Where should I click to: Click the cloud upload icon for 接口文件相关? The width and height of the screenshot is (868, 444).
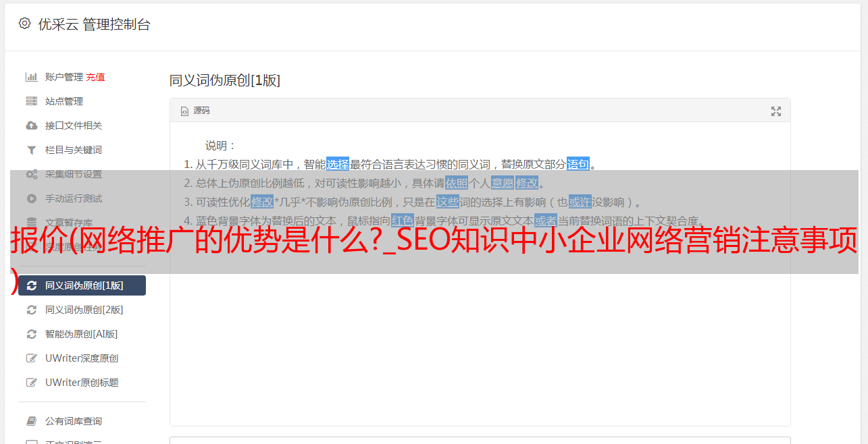[x=31, y=126]
